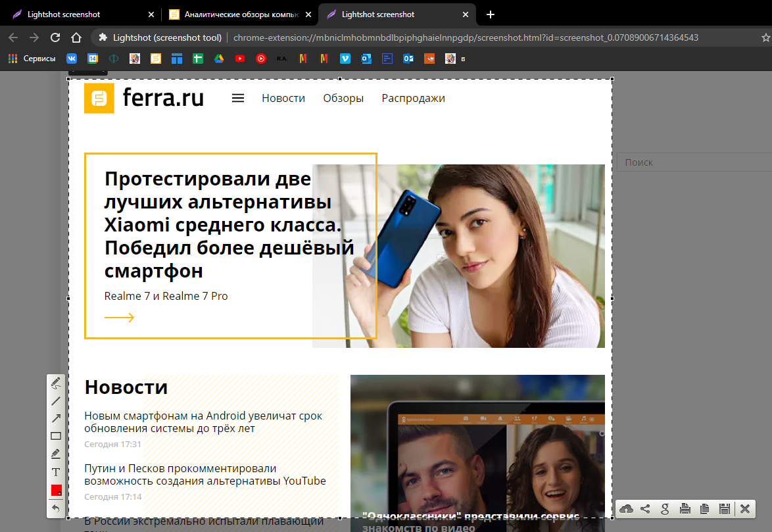Upload screenshot to the cloud
772x532 pixels.
point(627,508)
